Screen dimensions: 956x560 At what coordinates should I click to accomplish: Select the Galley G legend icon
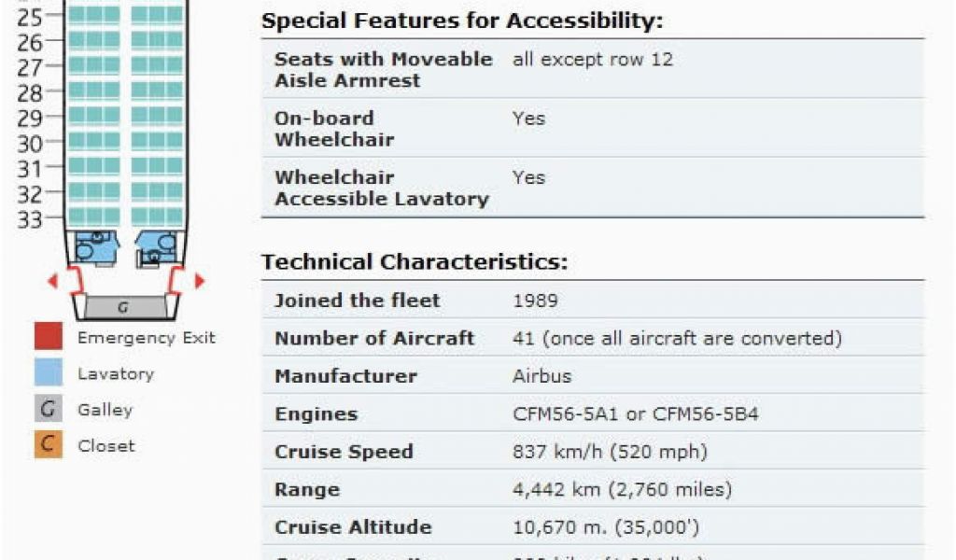tap(49, 408)
